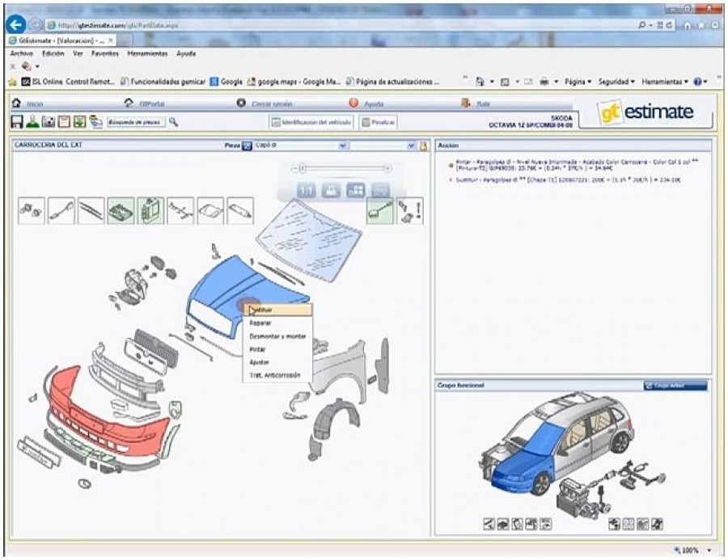Click the magnifier icon beside parts search box
728x560 pixels.
tap(173, 121)
